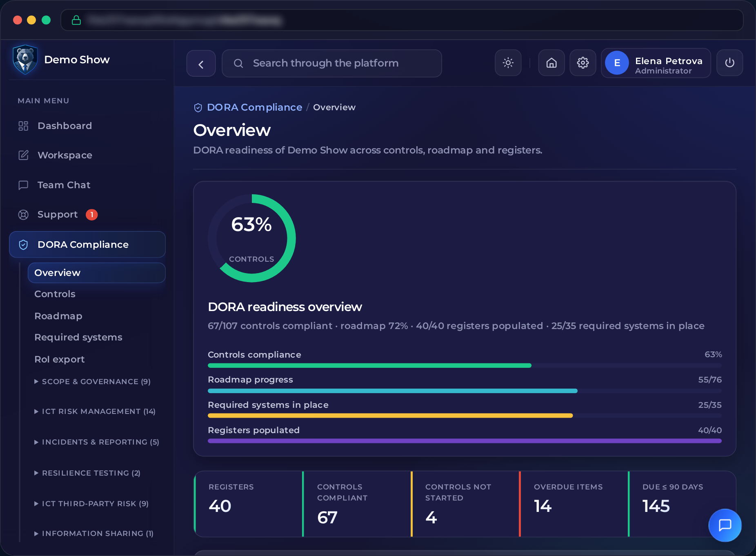Click the Required systems in place bar
The image size is (756, 556).
pyautogui.click(x=465, y=416)
